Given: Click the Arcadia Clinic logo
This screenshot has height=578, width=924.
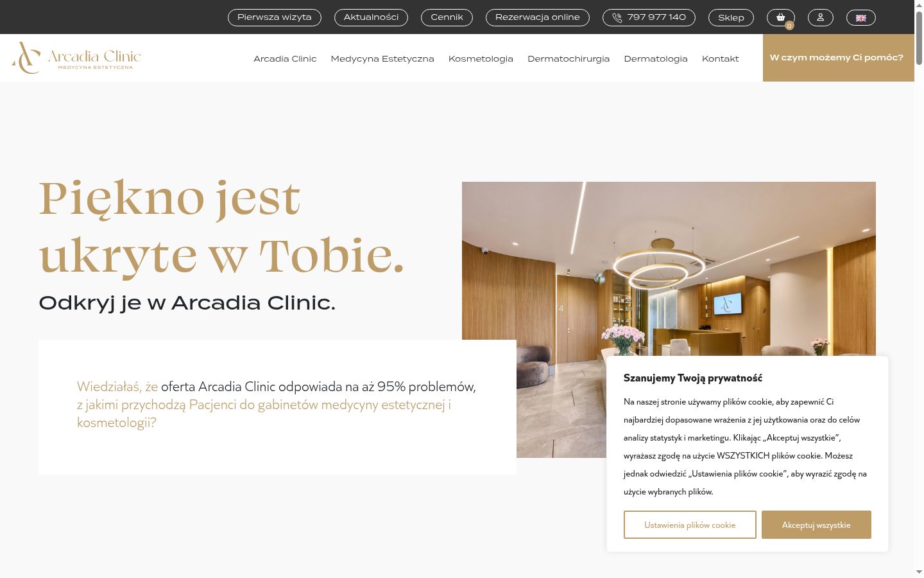Looking at the screenshot, I should point(76,58).
